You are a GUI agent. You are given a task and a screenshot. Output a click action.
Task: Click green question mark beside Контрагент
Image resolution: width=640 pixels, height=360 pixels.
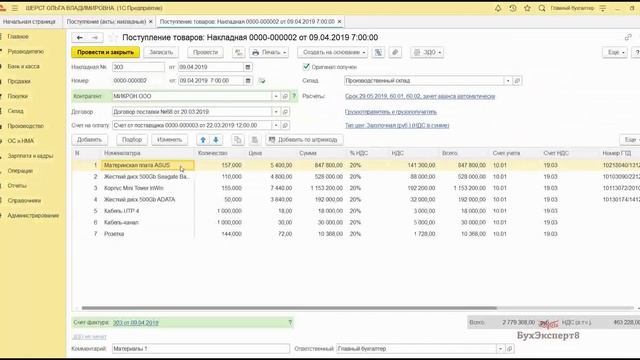[x=294, y=96]
